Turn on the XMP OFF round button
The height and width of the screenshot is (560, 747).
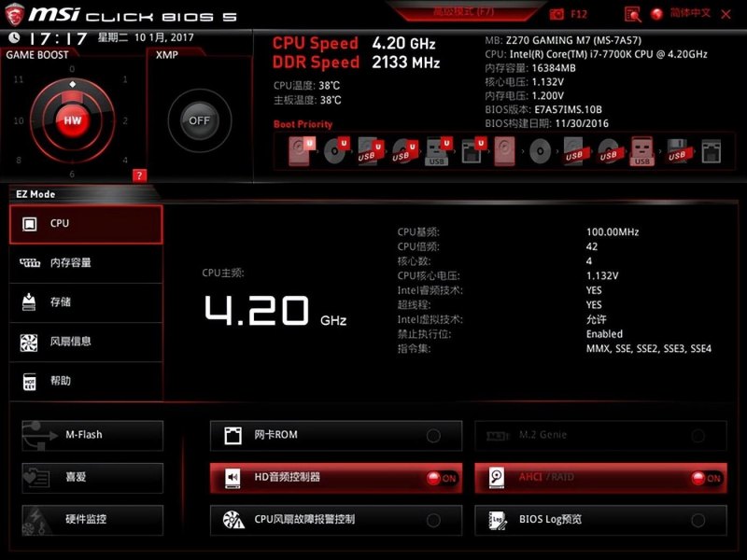200,120
